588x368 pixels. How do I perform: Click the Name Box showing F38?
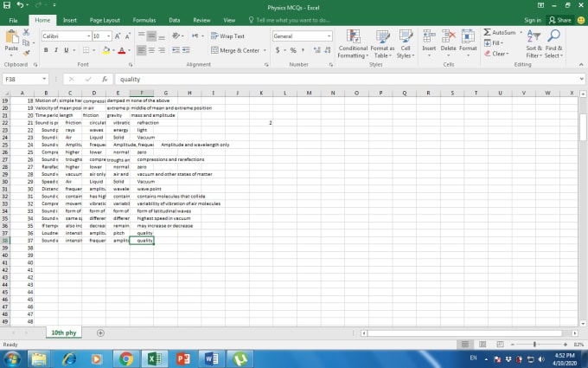(x=25, y=80)
